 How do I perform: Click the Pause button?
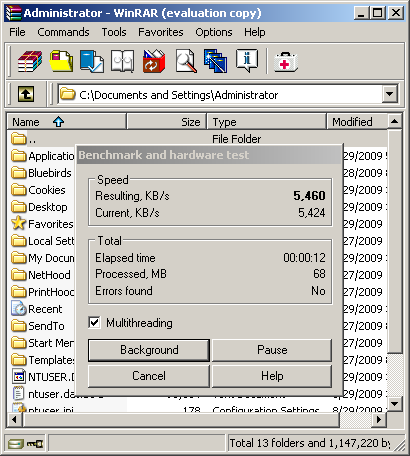tap(272, 350)
